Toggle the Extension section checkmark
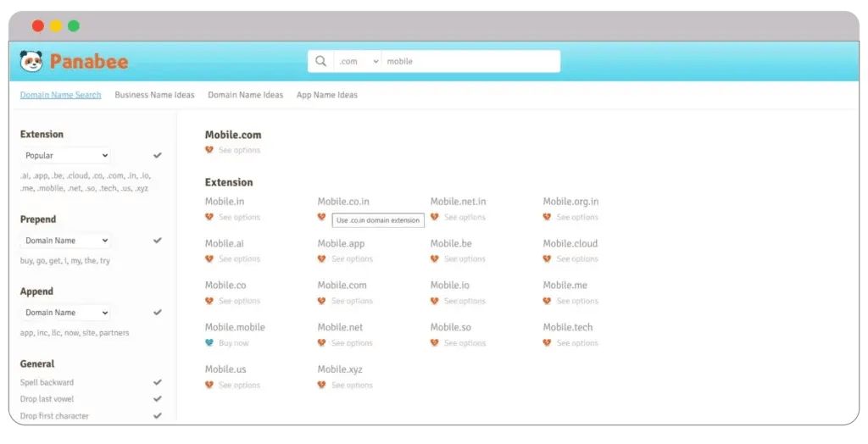 [158, 156]
